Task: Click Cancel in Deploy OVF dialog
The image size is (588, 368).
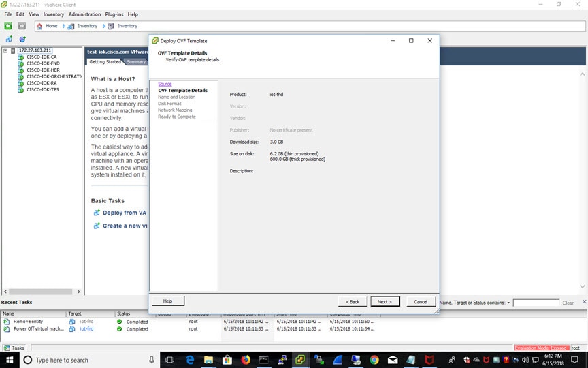Action: point(421,301)
